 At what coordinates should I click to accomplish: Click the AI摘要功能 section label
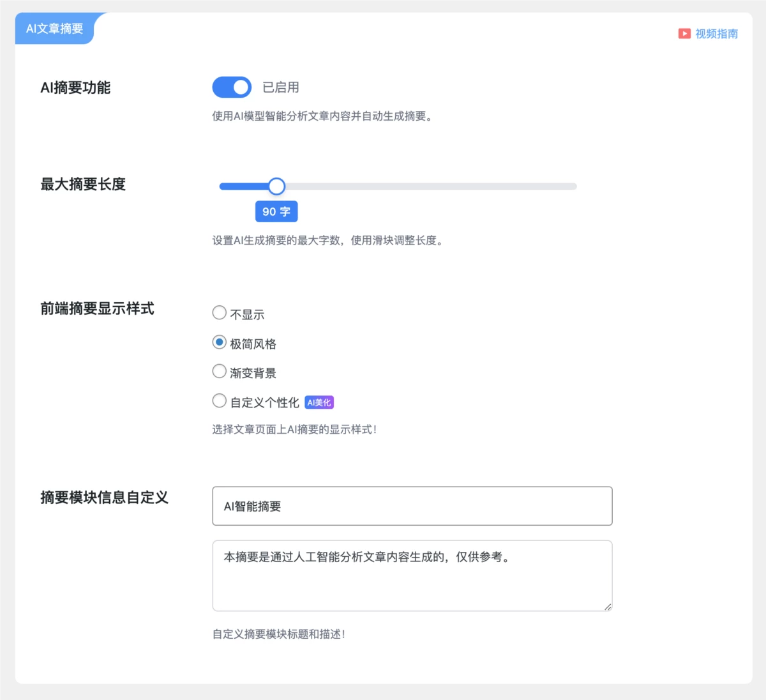(x=75, y=88)
